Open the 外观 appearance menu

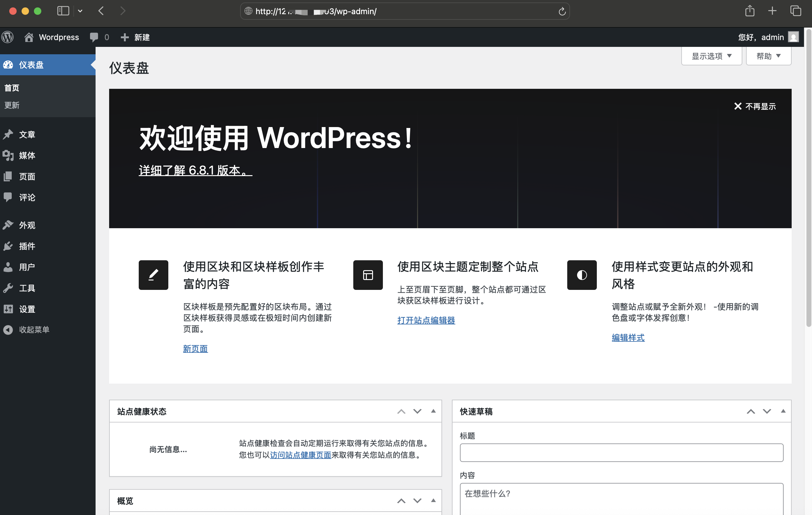click(x=27, y=225)
